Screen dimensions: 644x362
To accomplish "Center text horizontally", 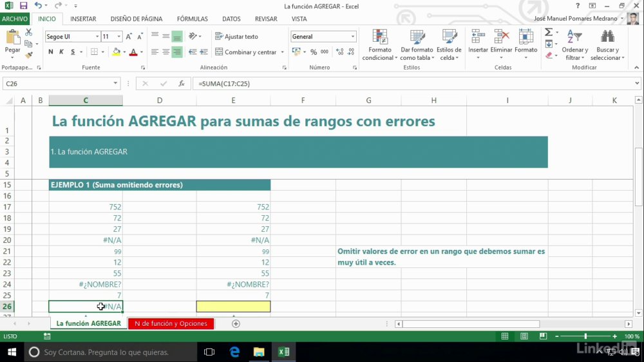I will tap(166, 52).
